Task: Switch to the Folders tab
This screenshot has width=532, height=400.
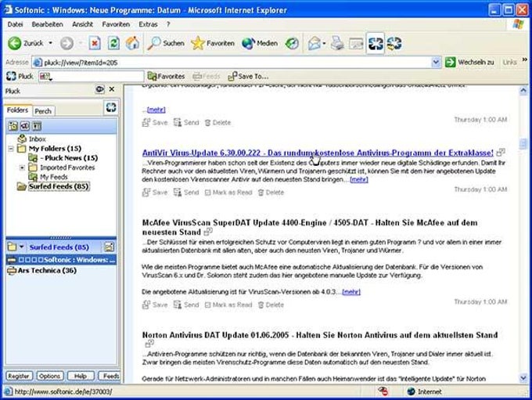Action: [18, 110]
